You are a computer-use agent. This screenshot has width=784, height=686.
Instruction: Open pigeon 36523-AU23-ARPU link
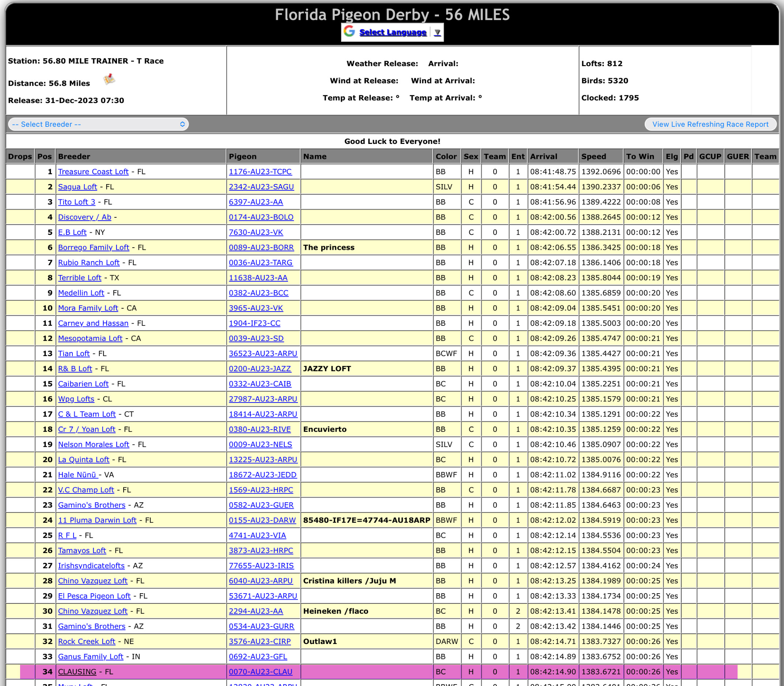coord(263,353)
